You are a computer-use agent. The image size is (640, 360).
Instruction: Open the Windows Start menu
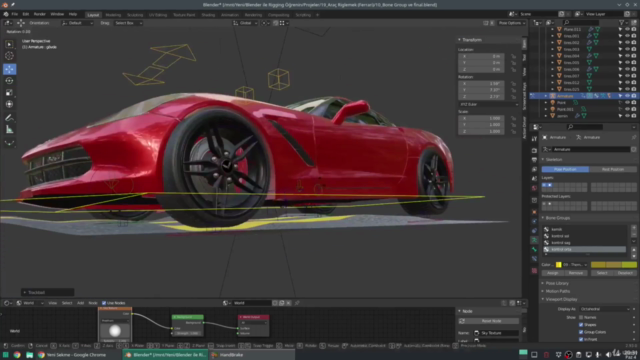point(5,355)
